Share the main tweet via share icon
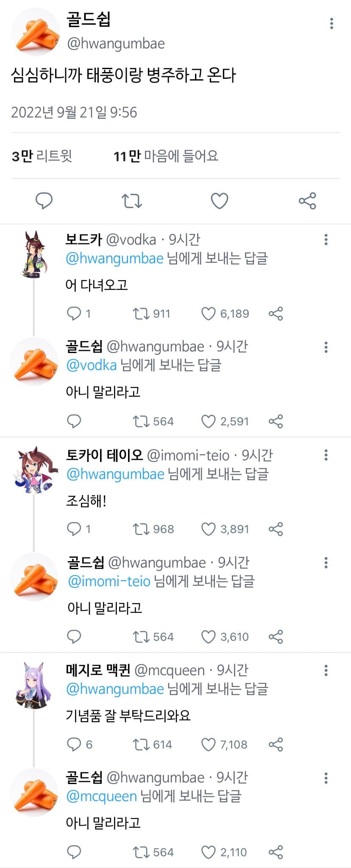The image size is (351, 868). (307, 200)
